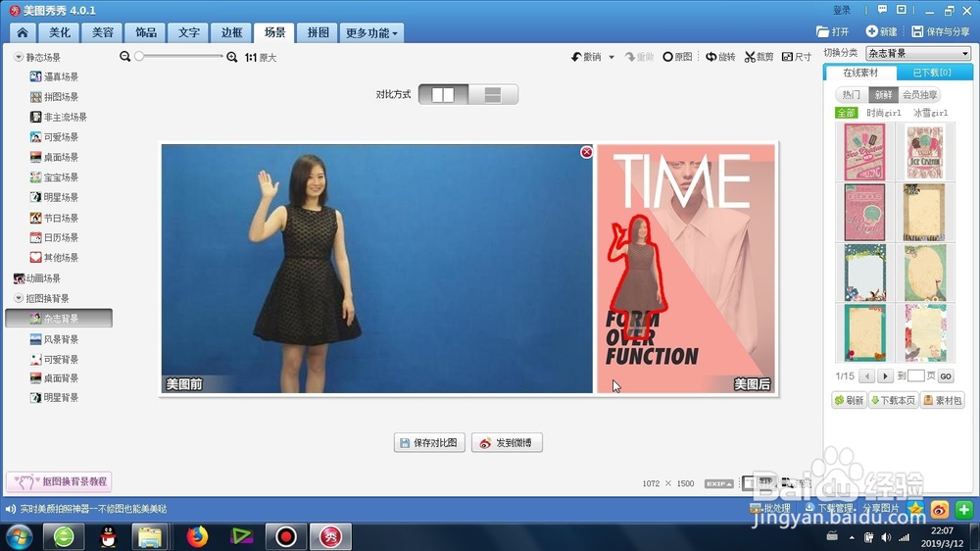Choose side-by-side comparison mode
The height and width of the screenshot is (551, 980).
point(443,94)
